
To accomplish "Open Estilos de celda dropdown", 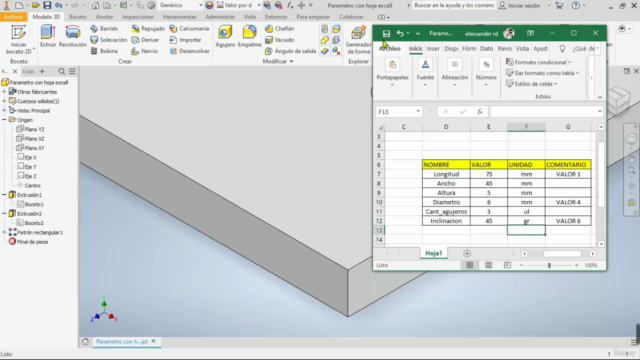I will coord(531,84).
